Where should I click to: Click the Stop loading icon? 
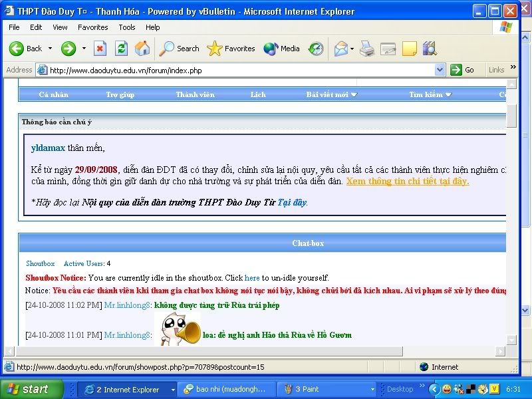(x=100, y=49)
